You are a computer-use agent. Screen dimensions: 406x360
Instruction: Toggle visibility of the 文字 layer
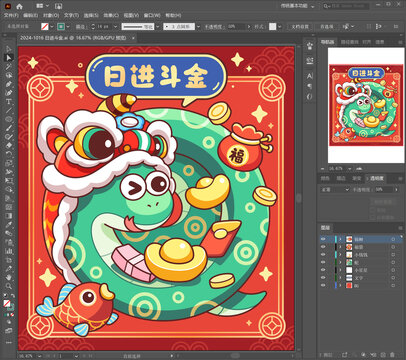click(x=323, y=278)
